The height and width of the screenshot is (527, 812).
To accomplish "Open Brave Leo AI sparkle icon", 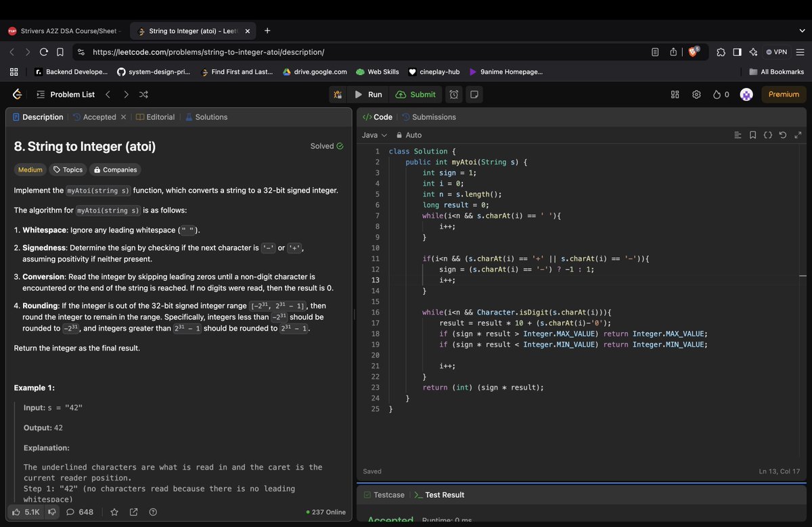I will pos(753,52).
